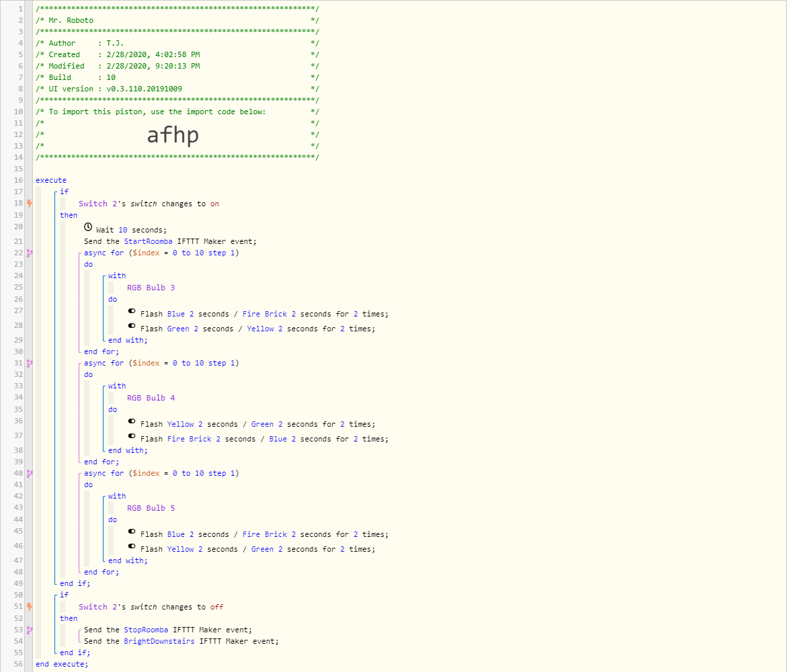
Task: Click the first 'if' statement on line 17
Action: pyautogui.click(x=64, y=192)
